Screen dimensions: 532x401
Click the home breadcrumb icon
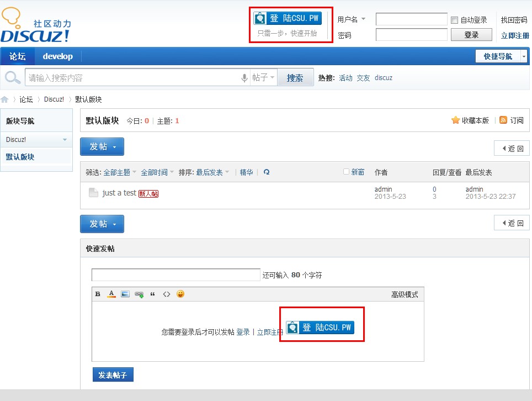pyautogui.click(x=5, y=99)
